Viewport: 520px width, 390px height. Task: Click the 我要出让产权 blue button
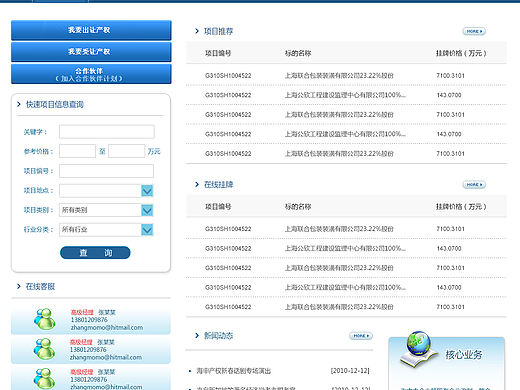[91, 30]
